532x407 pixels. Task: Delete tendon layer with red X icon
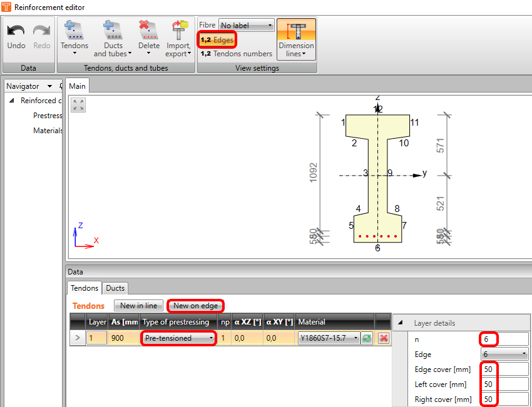coord(383,338)
